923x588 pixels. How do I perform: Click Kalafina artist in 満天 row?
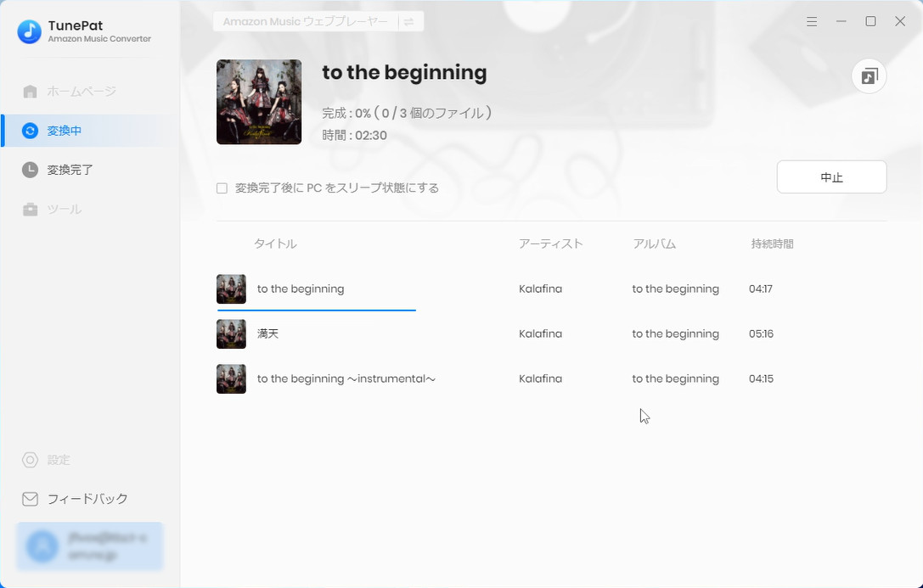pos(540,334)
